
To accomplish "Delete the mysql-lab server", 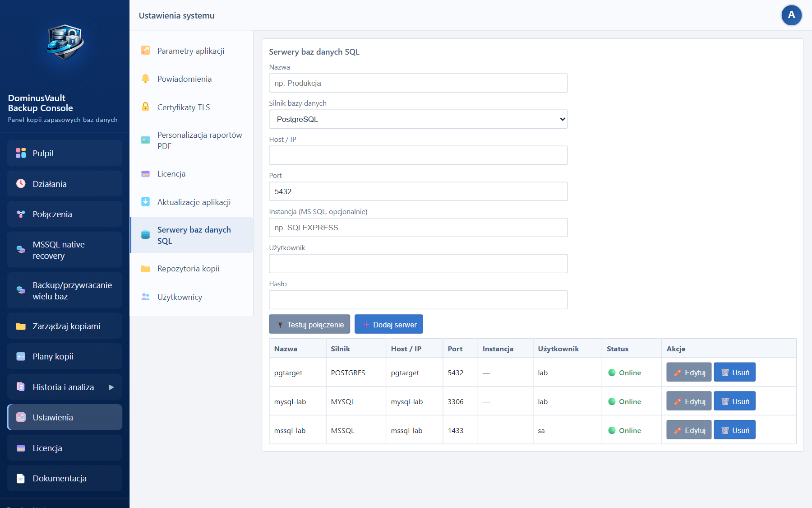I will coord(734,401).
